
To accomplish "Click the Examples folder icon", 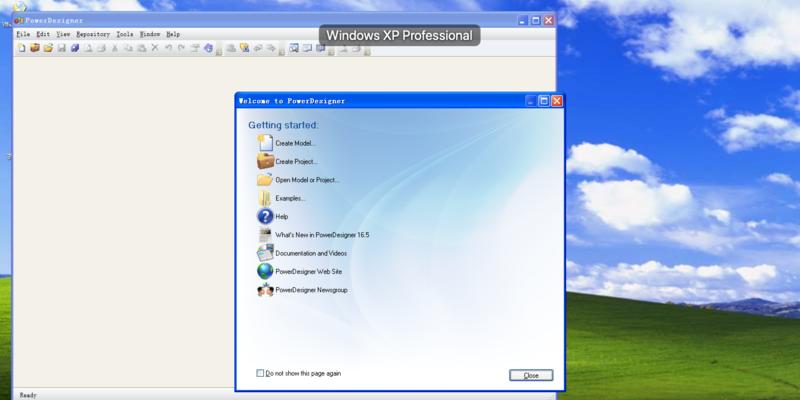I will [265, 198].
